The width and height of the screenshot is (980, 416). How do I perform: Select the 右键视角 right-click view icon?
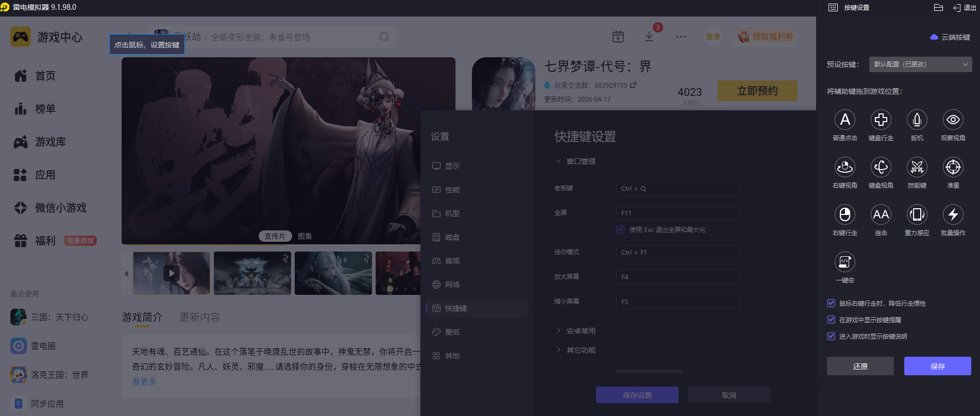845,167
